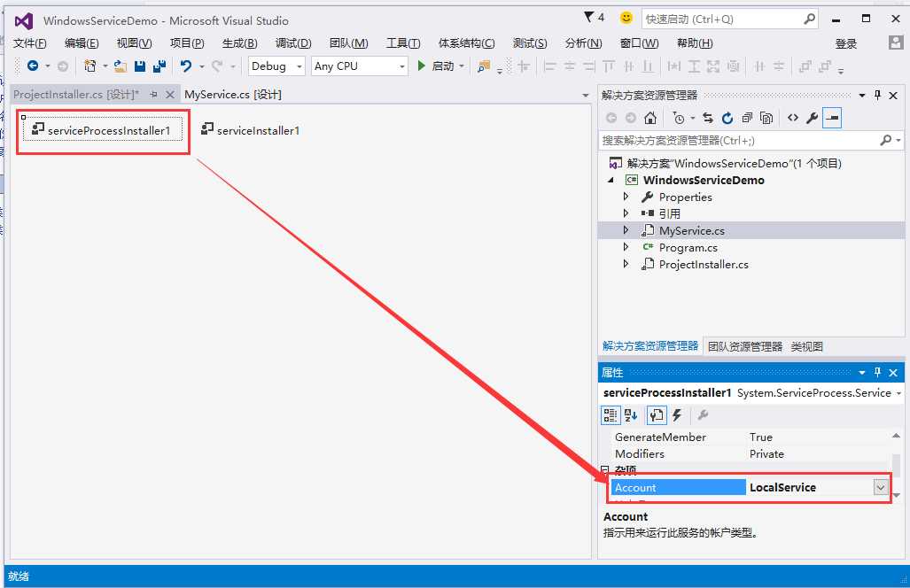
Task: Open the 工具(T) tools menu
Action: [x=403, y=43]
